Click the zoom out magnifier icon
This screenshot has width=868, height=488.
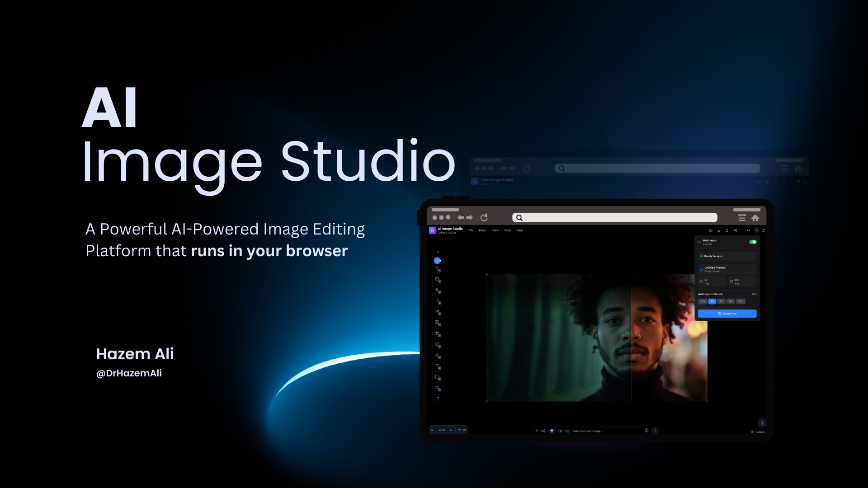pos(433,430)
